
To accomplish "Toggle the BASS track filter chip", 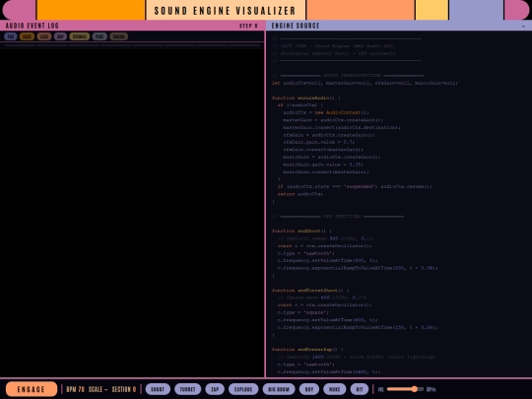I will click(x=27, y=36).
